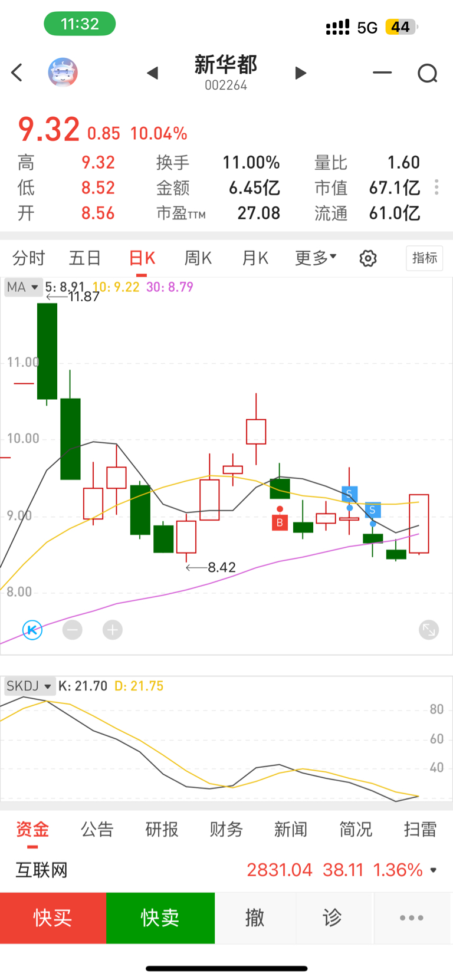This screenshot has height=980, width=453.
Task: Tap the 金额 value 6.45亿
Action: click(x=254, y=188)
